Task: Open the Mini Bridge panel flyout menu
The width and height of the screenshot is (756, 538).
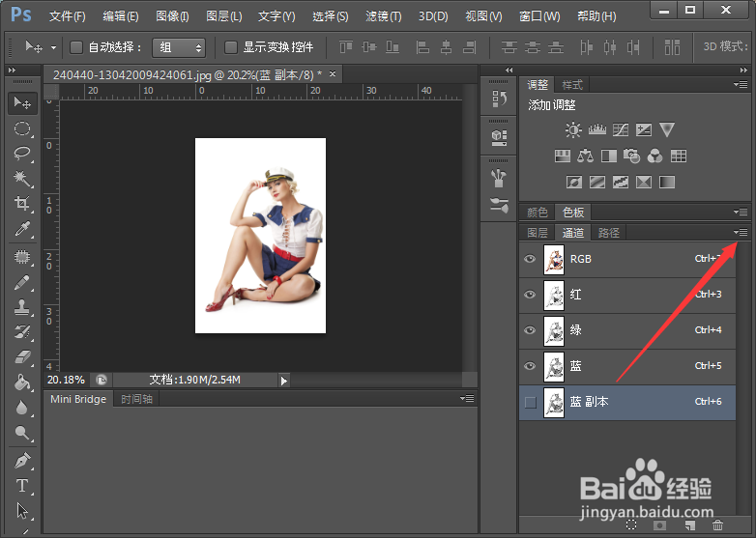Action: [x=467, y=398]
